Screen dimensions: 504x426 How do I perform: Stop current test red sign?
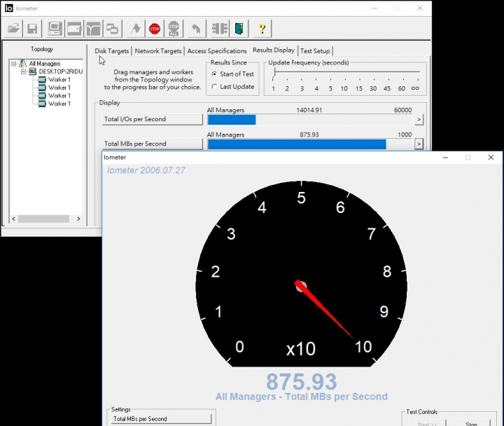155,29
